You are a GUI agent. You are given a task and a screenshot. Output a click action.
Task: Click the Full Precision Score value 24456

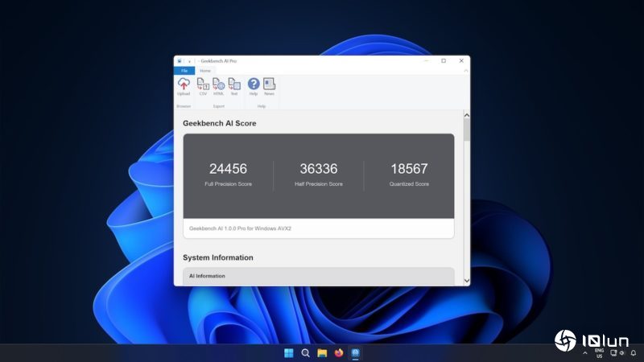tap(228, 169)
